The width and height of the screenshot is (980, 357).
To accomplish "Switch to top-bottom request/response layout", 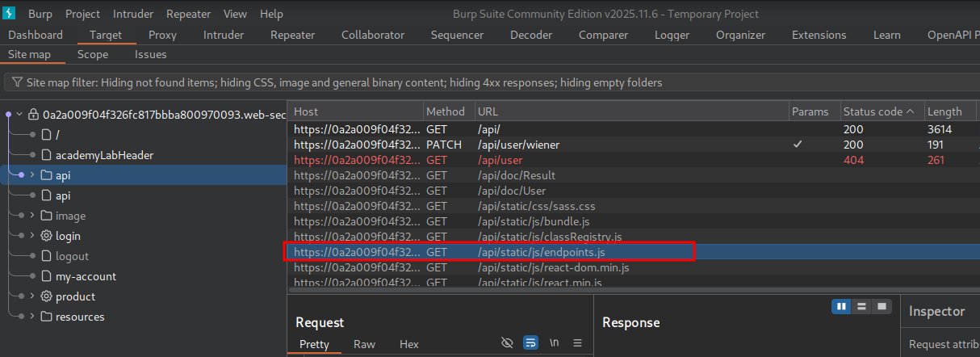I will pyautogui.click(x=861, y=307).
